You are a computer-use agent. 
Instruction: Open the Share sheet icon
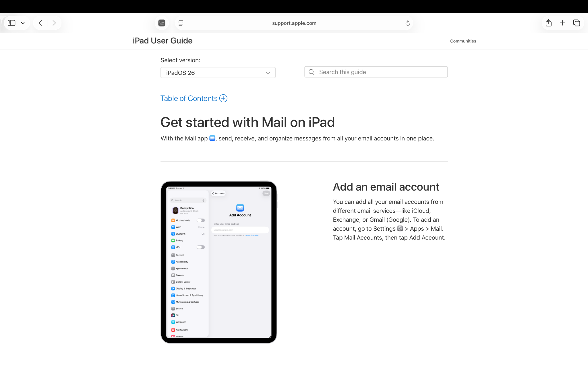point(549,23)
